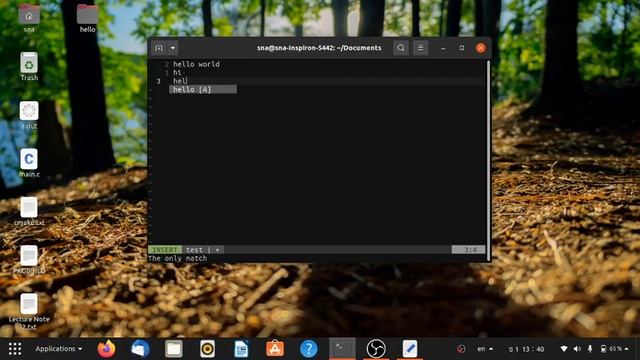640x360 pixels.
Task: Click the "hello world" line in vim
Action: point(196,64)
